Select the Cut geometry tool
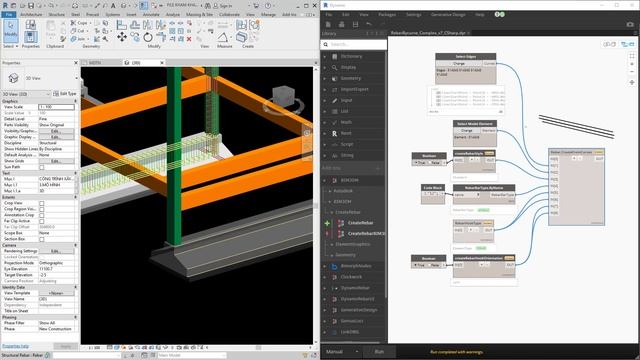The height and width of the screenshot is (360, 640). [x=78, y=31]
